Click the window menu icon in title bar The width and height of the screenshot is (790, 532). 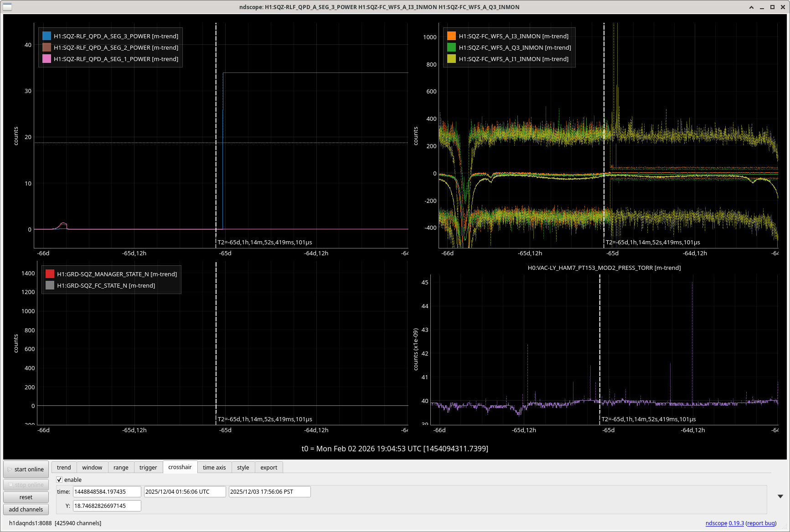[x=7, y=7]
